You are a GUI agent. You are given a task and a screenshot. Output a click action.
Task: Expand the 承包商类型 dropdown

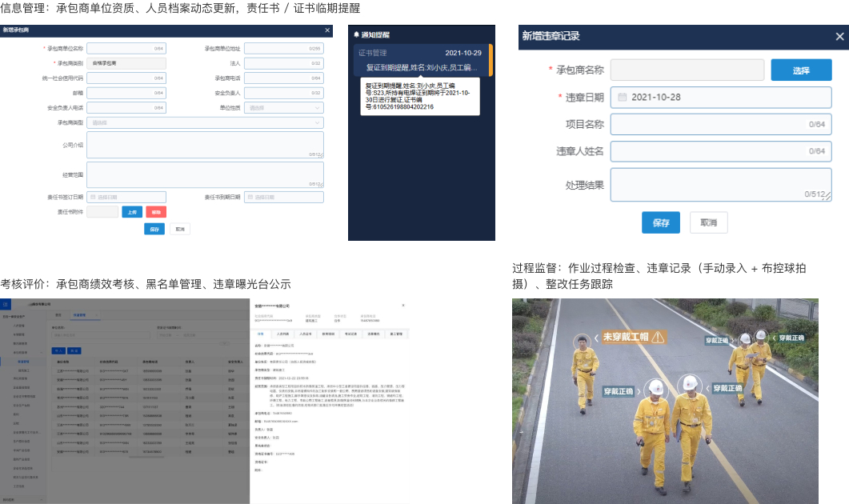point(205,123)
